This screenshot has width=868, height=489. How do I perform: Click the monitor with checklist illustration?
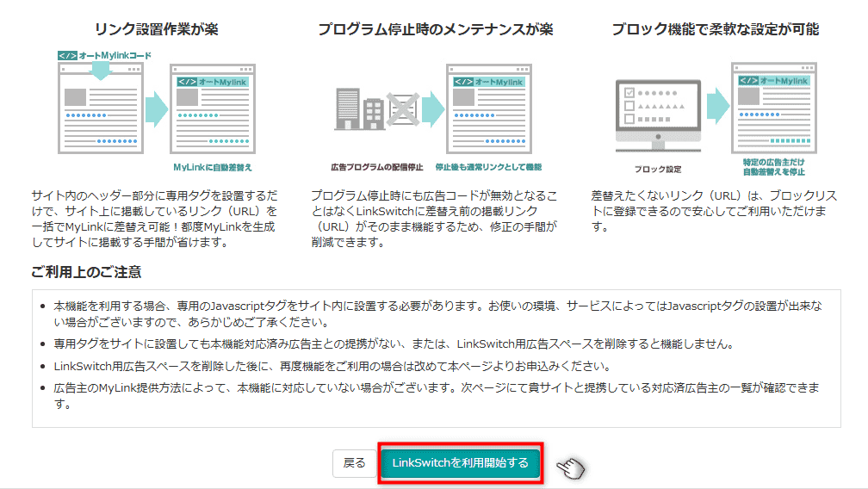coord(658,115)
